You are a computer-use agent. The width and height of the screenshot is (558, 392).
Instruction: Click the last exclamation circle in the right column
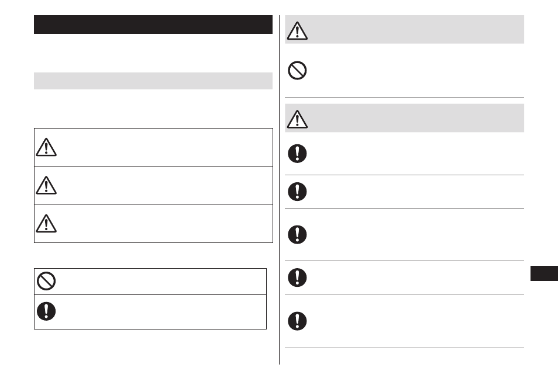(x=297, y=321)
